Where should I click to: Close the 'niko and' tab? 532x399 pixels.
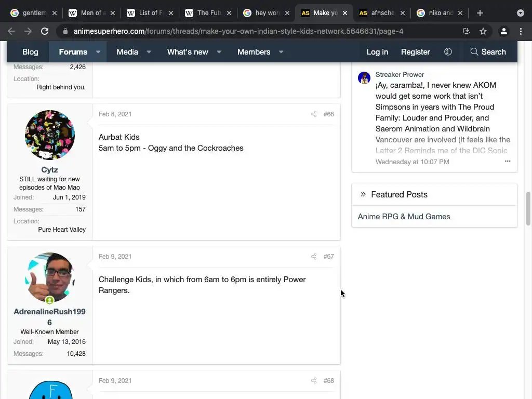tap(460, 13)
